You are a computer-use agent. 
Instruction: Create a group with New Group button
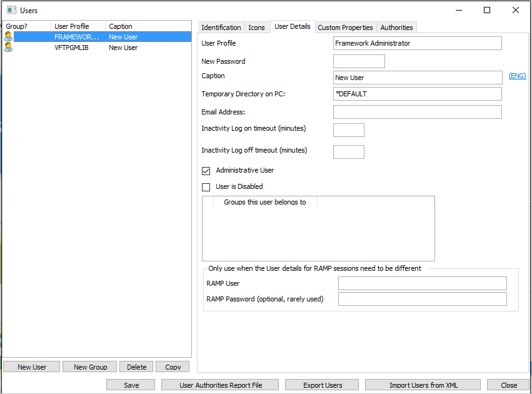point(90,367)
